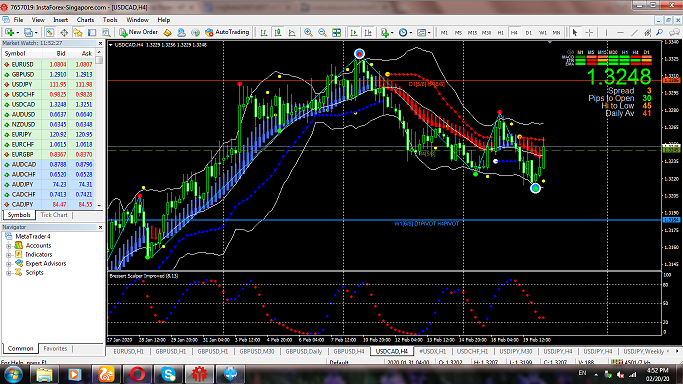Select the M15 timeframe button
The image size is (683, 384).
tap(472, 33)
